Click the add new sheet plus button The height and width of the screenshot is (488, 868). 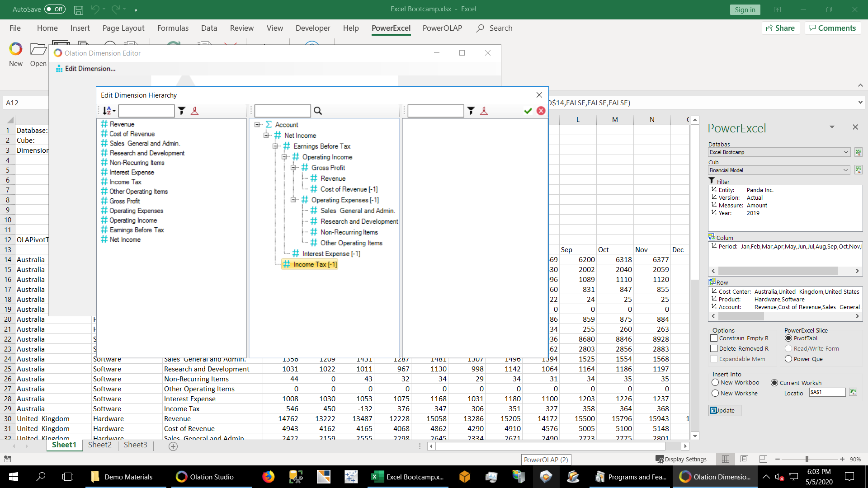(173, 446)
